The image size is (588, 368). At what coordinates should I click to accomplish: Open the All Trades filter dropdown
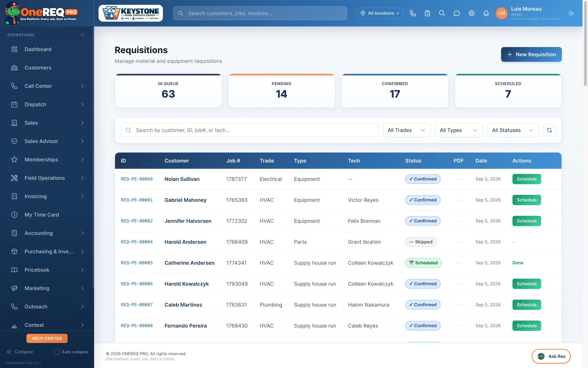[406, 130]
